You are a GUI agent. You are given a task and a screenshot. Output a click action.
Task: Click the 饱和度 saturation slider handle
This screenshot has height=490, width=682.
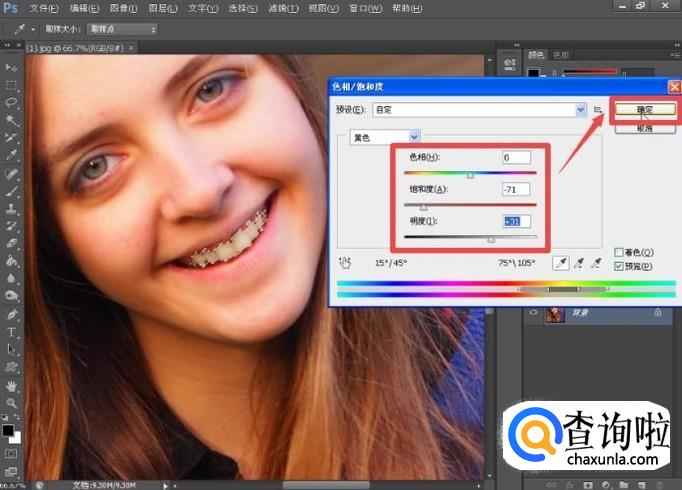pyautogui.click(x=423, y=207)
